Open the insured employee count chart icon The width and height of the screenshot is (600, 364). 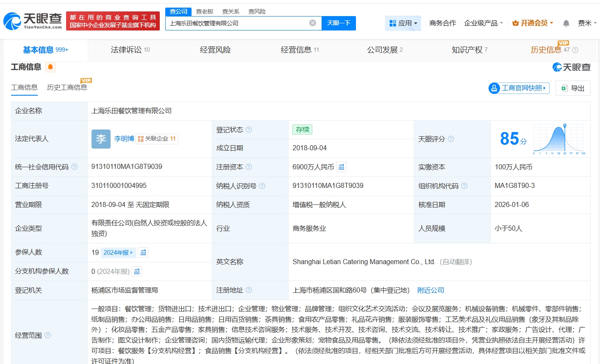(x=143, y=253)
